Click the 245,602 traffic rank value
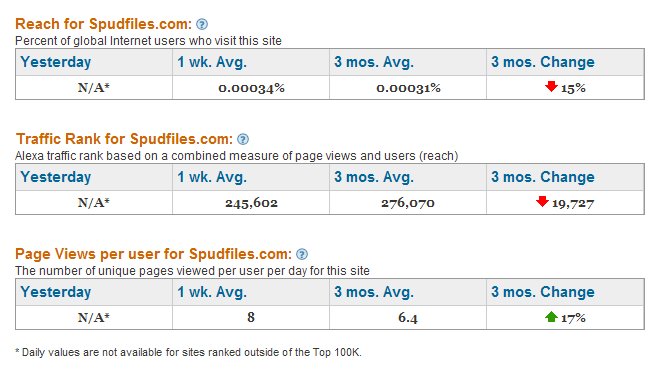Viewport: 652px width, 372px height. [251, 203]
